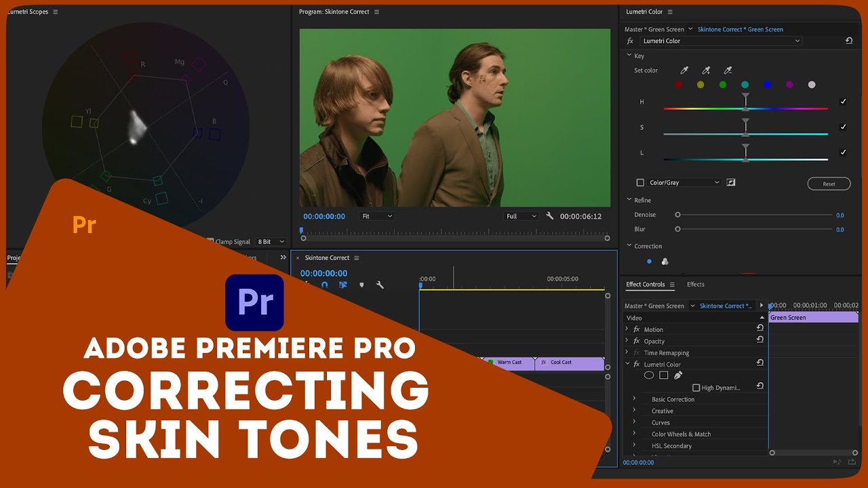This screenshot has height=488, width=868.
Task: Open timeline display settings wrench
Action: [x=380, y=285]
